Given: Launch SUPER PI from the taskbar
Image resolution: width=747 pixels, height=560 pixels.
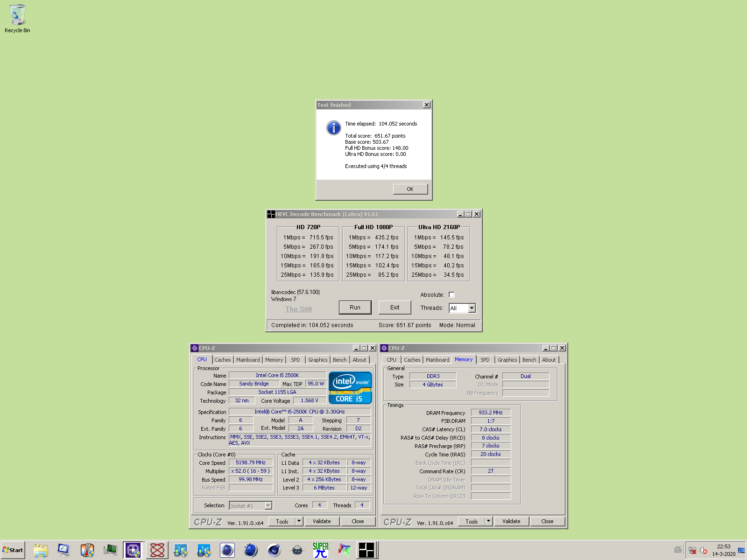Looking at the screenshot, I should (x=321, y=550).
